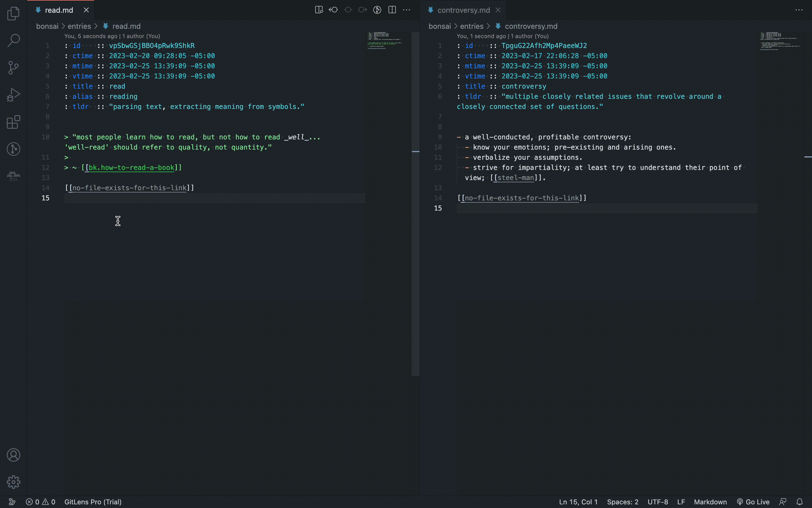Image resolution: width=812 pixels, height=508 pixels.
Task: Open the tree-shaped extension view in activity bar
Action: 14,176
